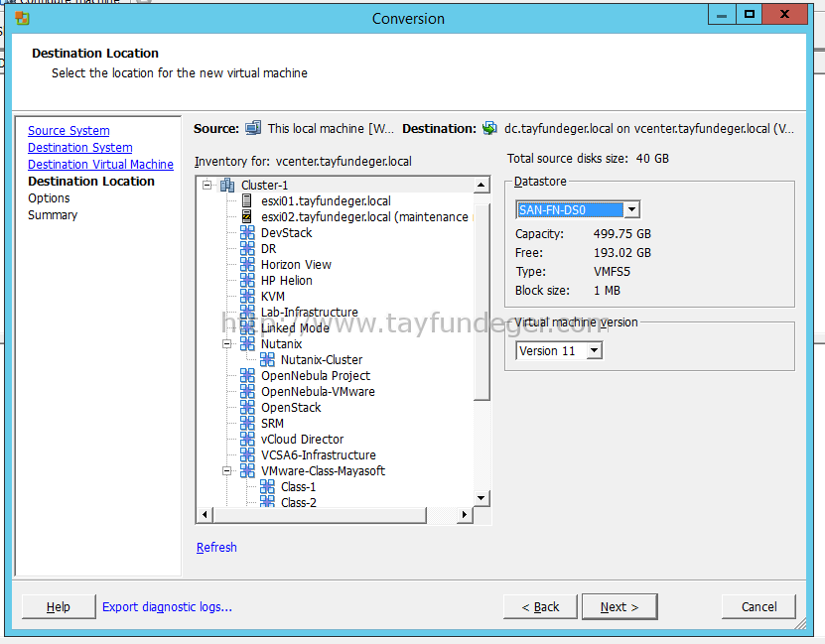
Task: Click the inventory horizontal scrollbar thumb
Action: click(320, 515)
